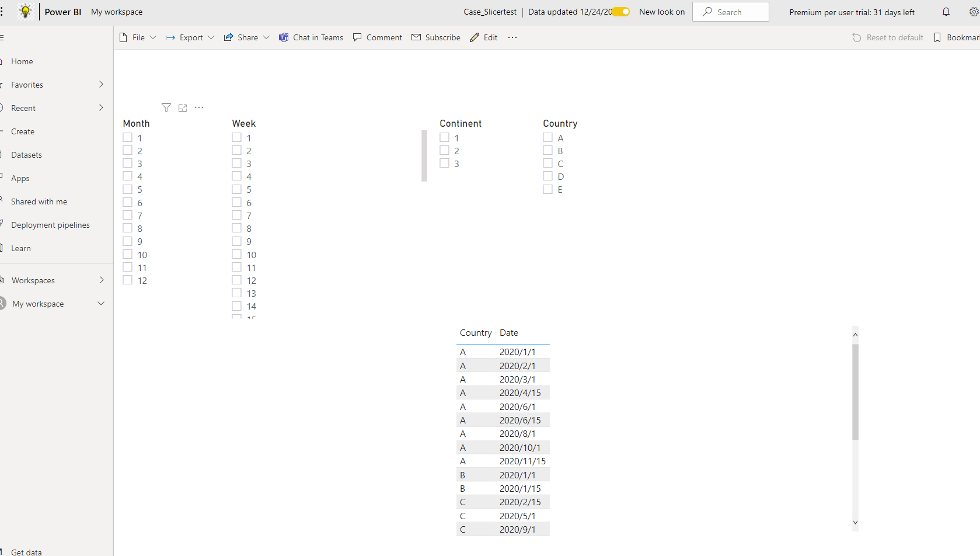Viewport: 980px width, 556px height.
Task: Check Month slicer value 12
Action: [x=127, y=280]
